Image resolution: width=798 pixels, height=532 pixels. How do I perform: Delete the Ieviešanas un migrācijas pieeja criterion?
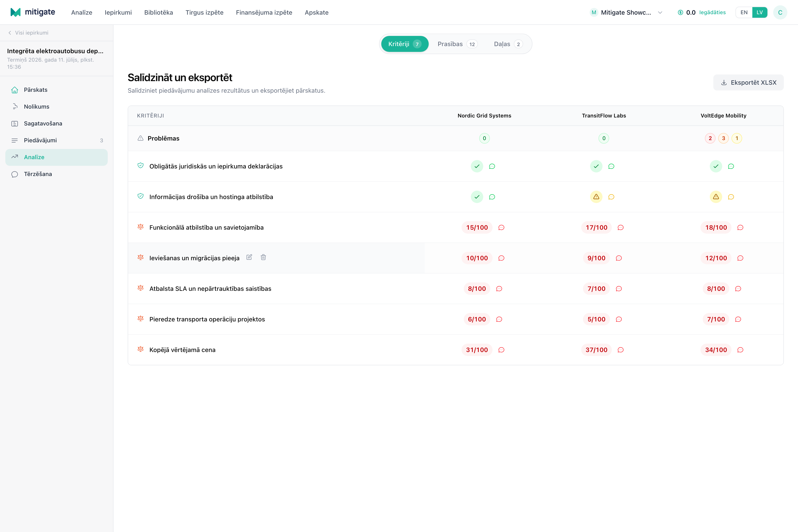coord(263,257)
